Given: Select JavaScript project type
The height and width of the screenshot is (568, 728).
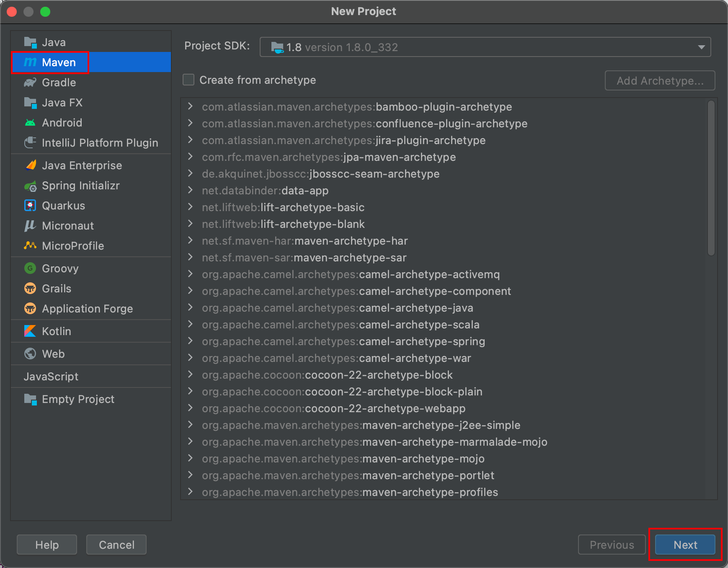Looking at the screenshot, I should tap(91, 377).
